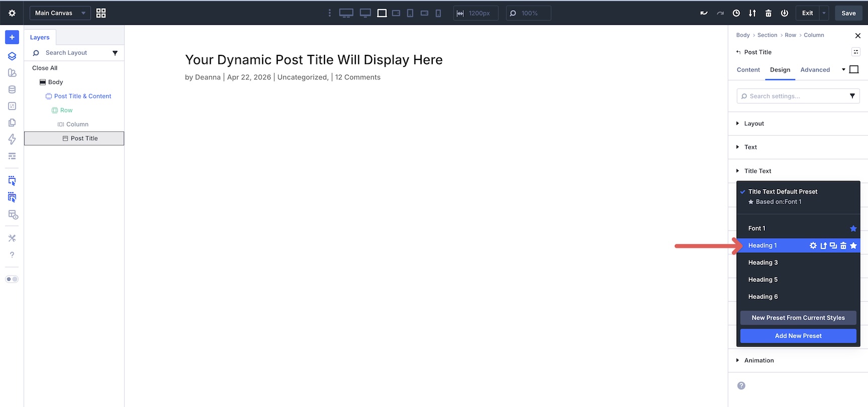The height and width of the screenshot is (407, 868).
Task: Click Column in the breadcrumb
Action: pos(814,35)
